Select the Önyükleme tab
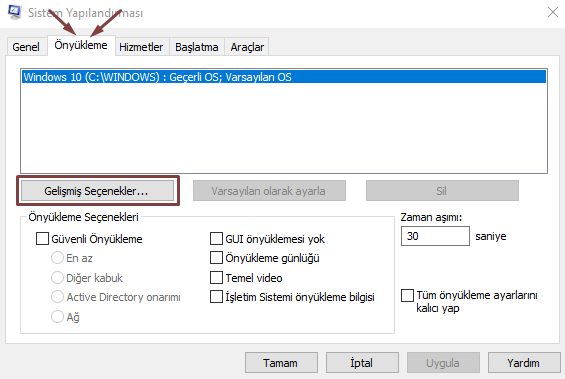This screenshot has width=565, height=379. coord(81,45)
